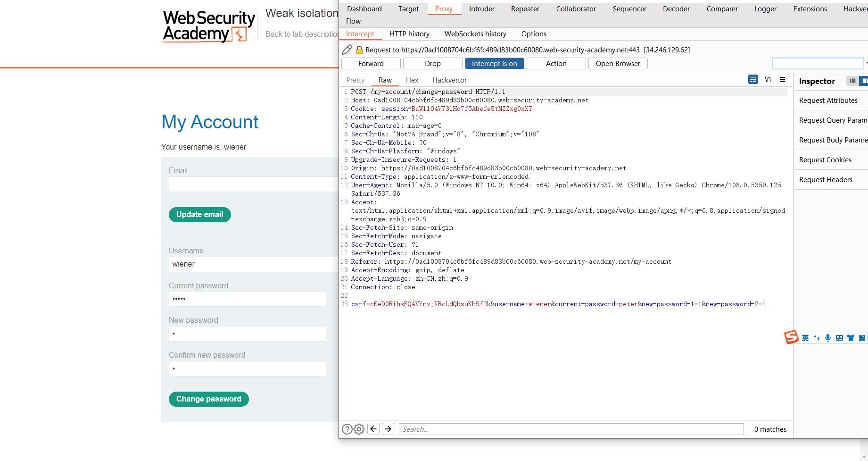The height and width of the screenshot is (461, 868).
Task: Open the Action dropdown menu
Action: click(x=556, y=63)
